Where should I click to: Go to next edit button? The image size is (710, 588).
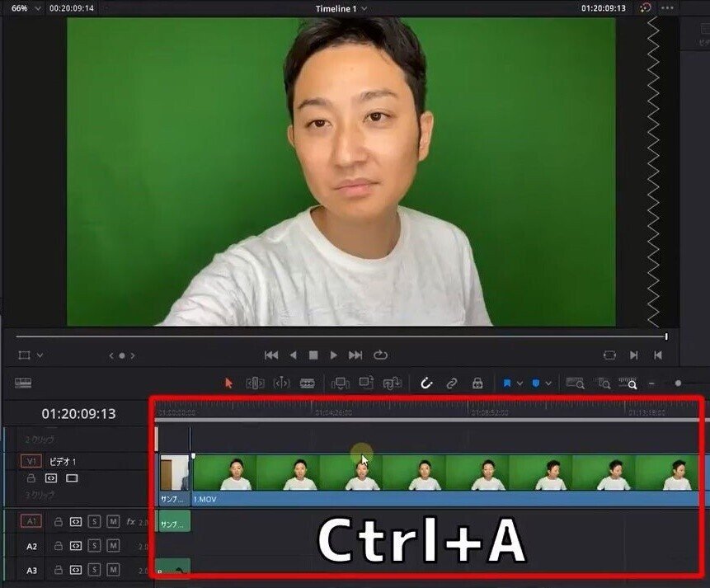click(634, 355)
